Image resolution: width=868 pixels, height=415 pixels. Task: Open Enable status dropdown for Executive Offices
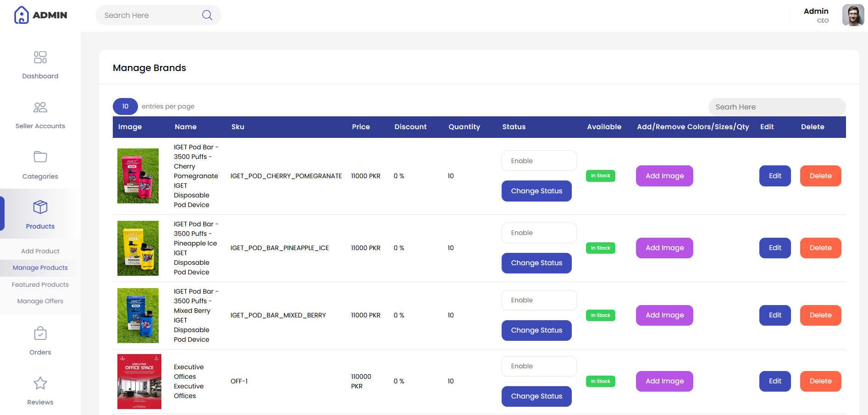coord(539,366)
